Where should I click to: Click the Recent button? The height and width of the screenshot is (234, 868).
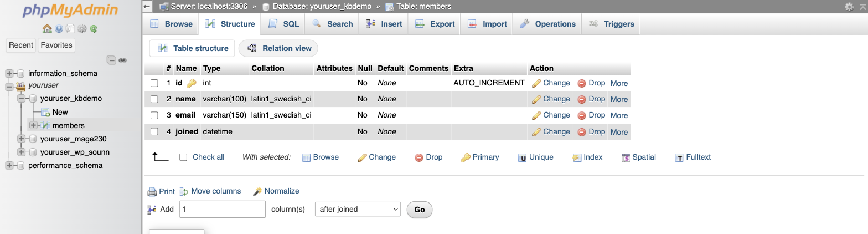21,45
